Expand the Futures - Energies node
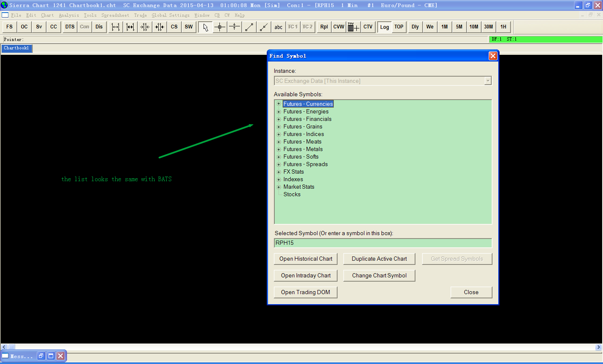The height and width of the screenshot is (364, 603). point(278,111)
